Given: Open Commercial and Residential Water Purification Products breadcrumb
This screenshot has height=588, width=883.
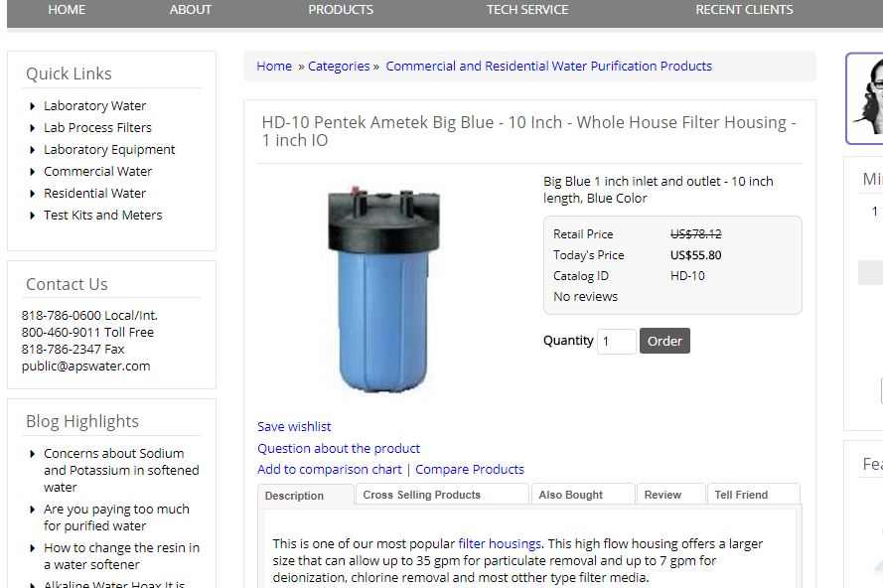Looking at the screenshot, I should click(x=548, y=66).
